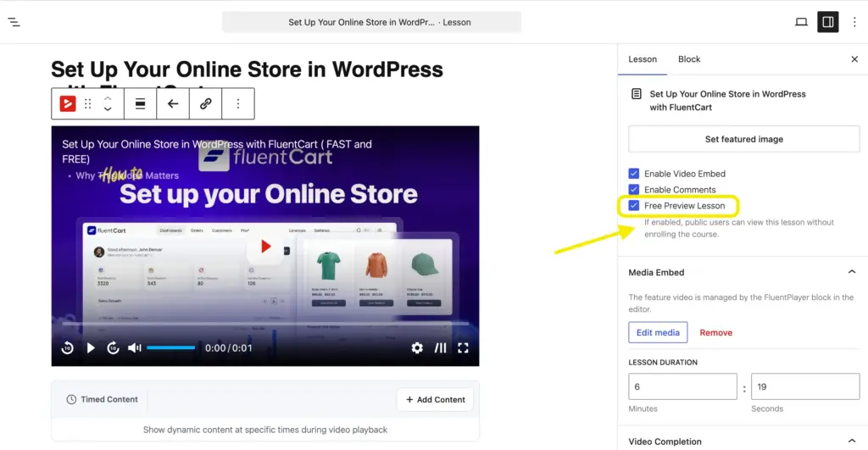Click the laptop preview view icon
Screen dimensions: 868x450
coord(801,22)
